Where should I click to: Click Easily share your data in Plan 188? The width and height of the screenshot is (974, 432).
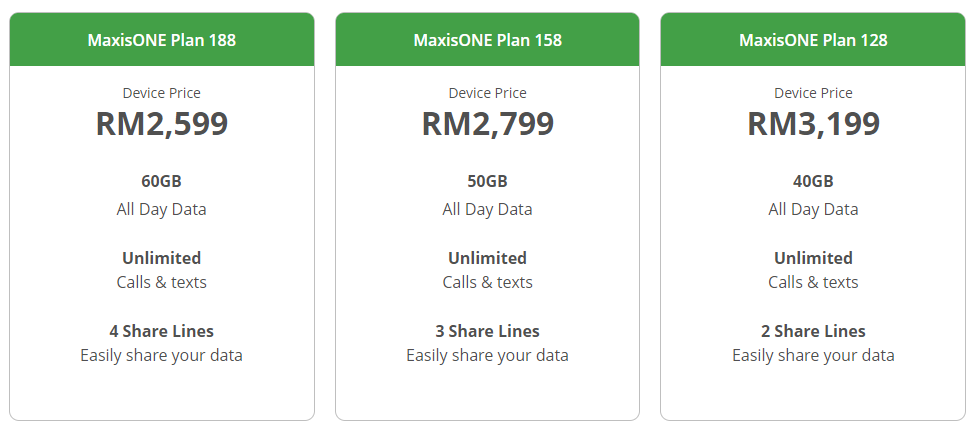[x=162, y=355]
